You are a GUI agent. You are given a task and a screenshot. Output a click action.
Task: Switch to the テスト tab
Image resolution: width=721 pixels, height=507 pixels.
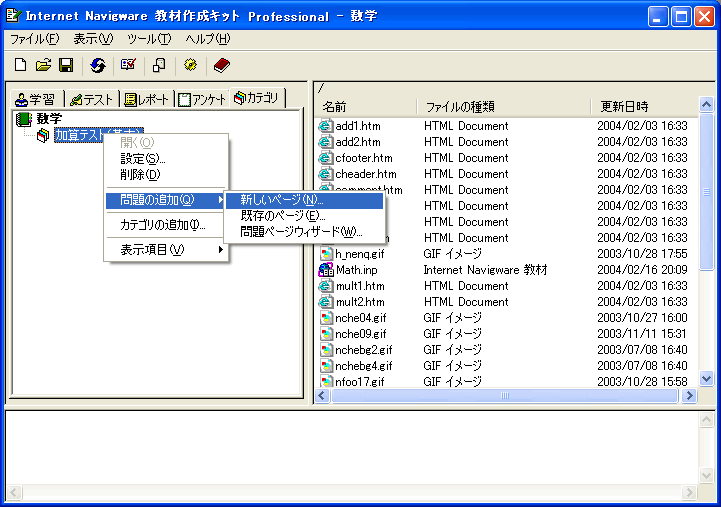pyautogui.click(x=92, y=99)
